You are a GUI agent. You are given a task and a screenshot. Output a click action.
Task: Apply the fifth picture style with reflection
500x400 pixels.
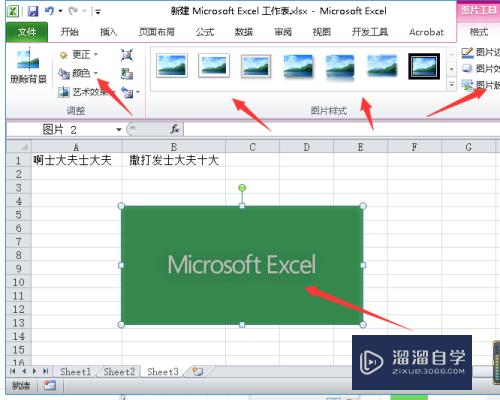click(x=340, y=67)
